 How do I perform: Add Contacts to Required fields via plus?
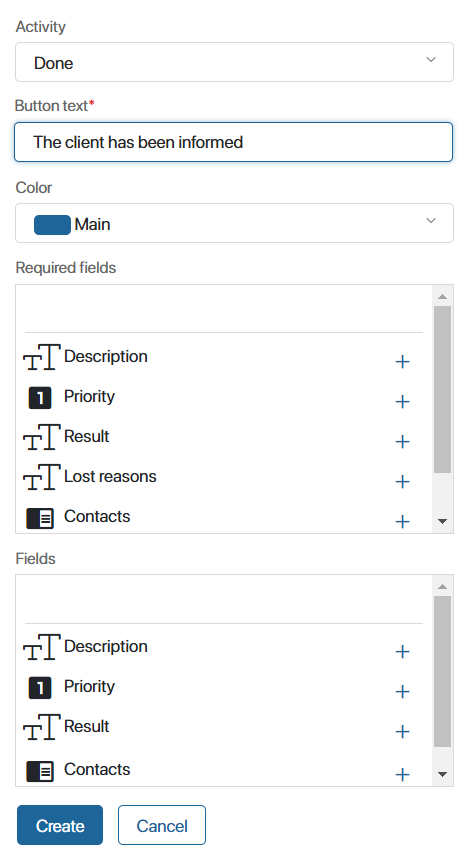(402, 521)
